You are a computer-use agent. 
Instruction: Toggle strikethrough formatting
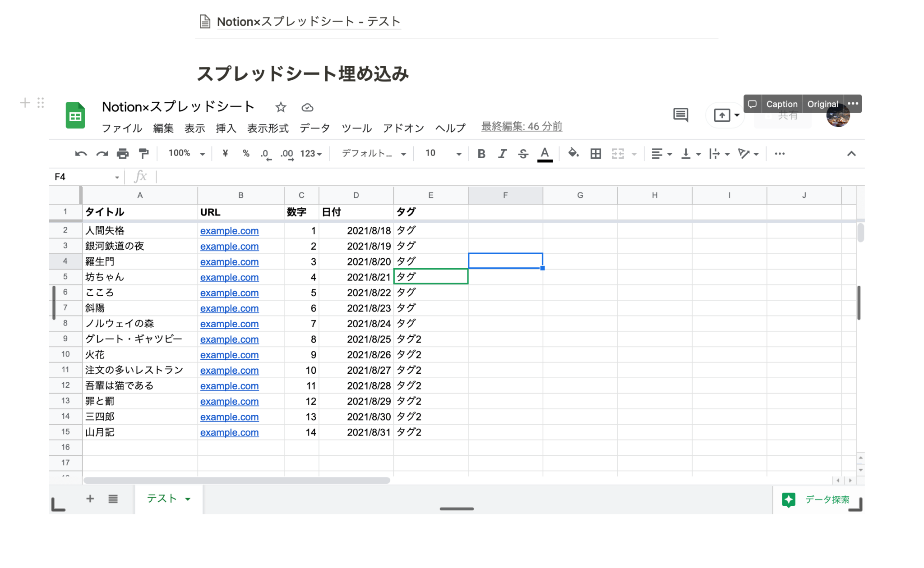coord(523,153)
